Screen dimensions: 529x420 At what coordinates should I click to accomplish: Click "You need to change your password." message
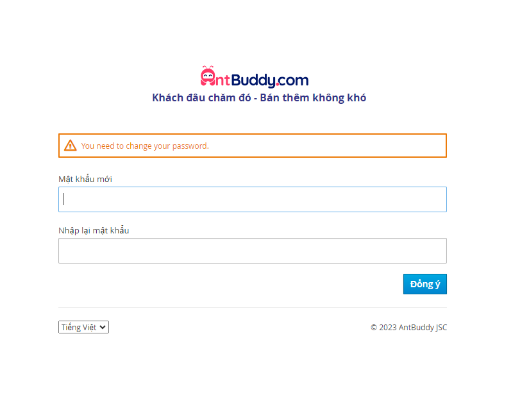pos(145,146)
